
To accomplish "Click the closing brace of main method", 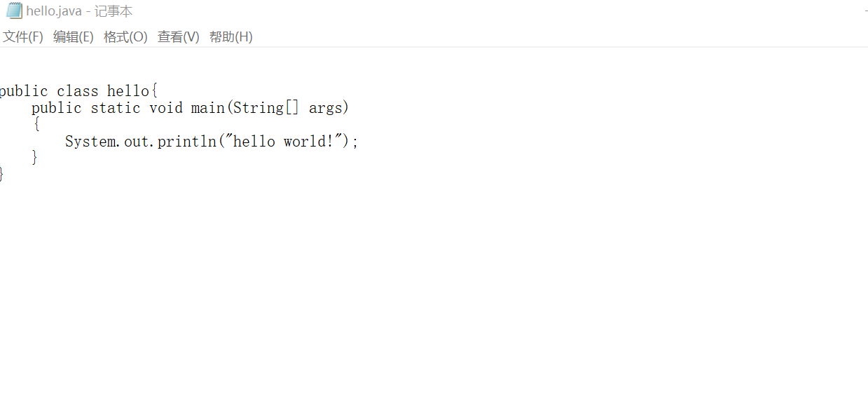I will pyautogui.click(x=35, y=158).
